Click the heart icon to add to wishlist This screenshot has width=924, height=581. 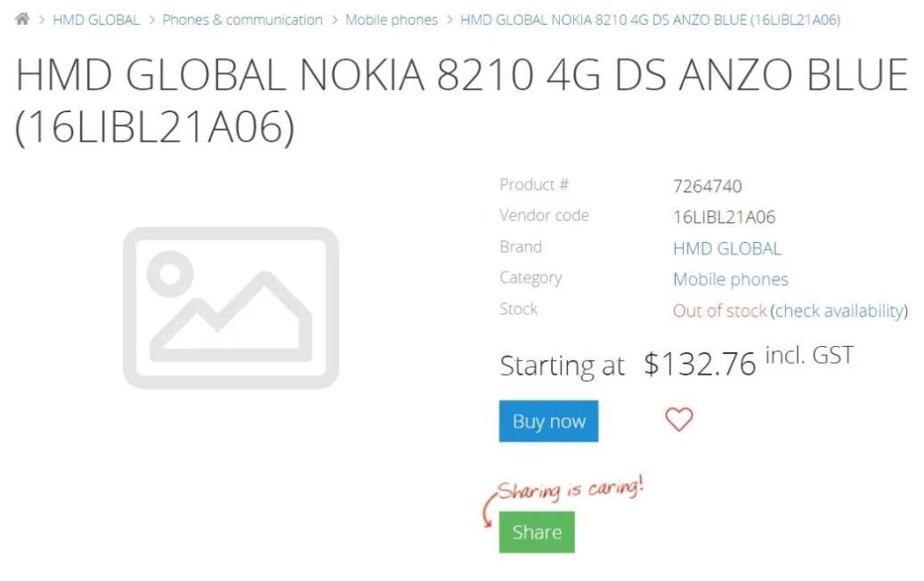point(679,418)
